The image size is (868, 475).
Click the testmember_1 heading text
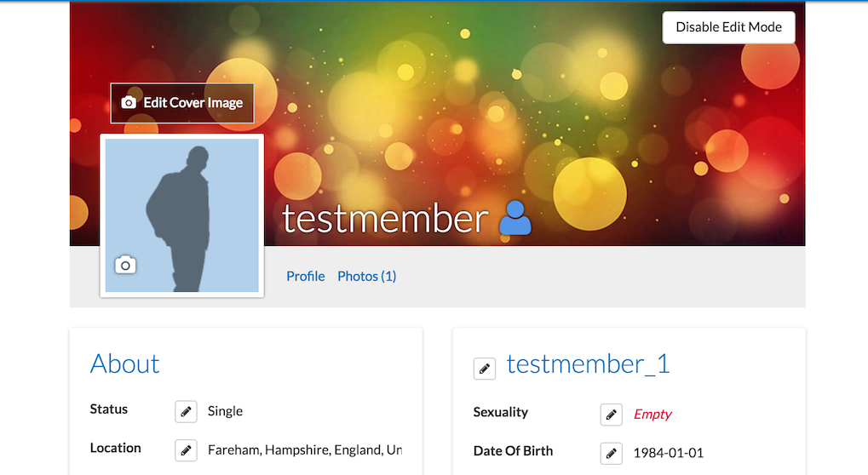coord(588,364)
